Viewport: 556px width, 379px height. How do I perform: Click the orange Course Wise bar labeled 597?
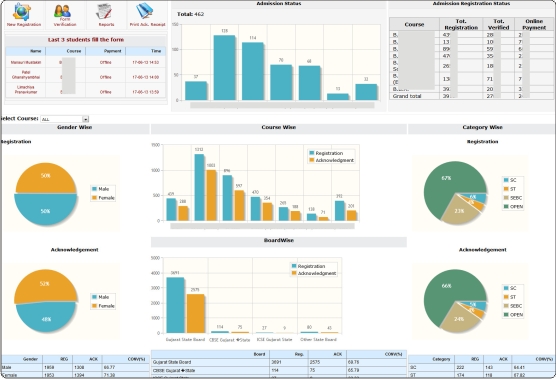[x=239, y=205]
